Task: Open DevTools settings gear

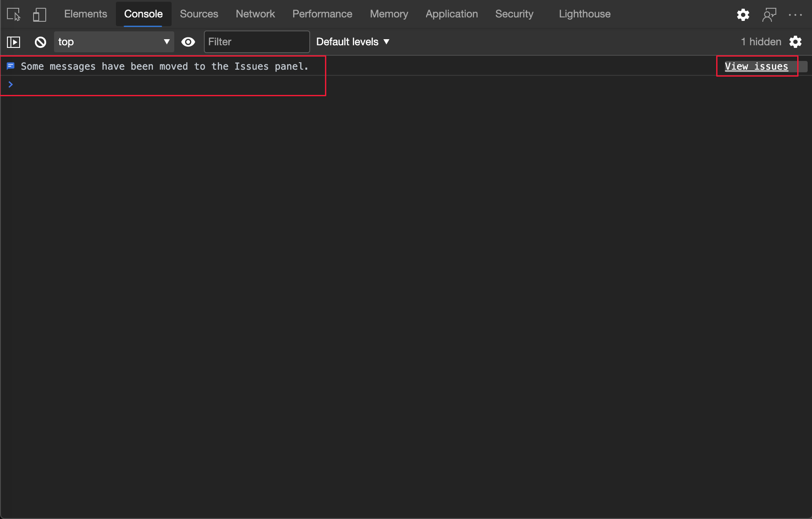Action: click(743, 14)
